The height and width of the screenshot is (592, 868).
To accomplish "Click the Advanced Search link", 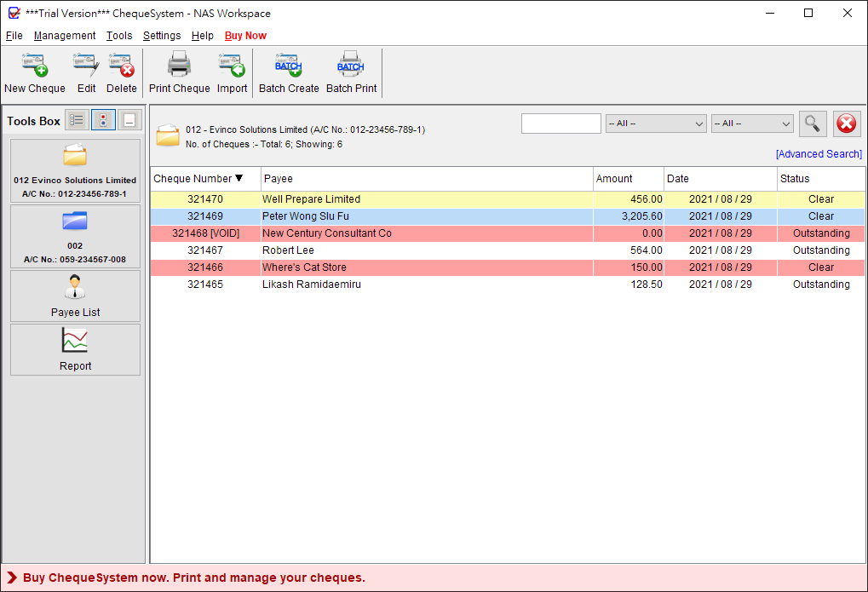I will [x=819, y=154].
